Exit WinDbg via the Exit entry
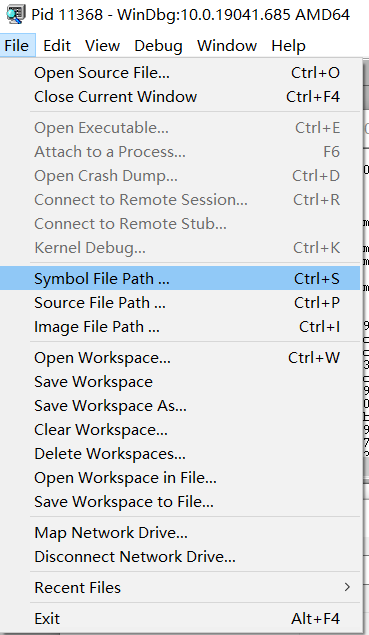 180,618
